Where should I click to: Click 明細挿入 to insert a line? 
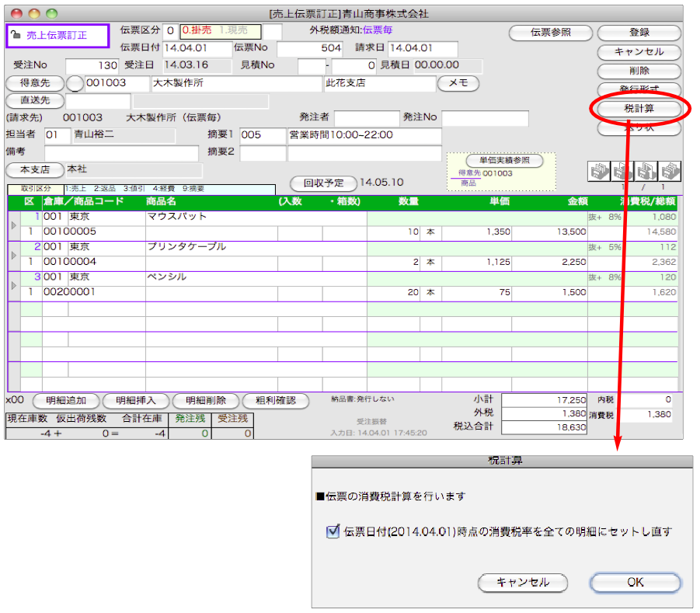136,400
